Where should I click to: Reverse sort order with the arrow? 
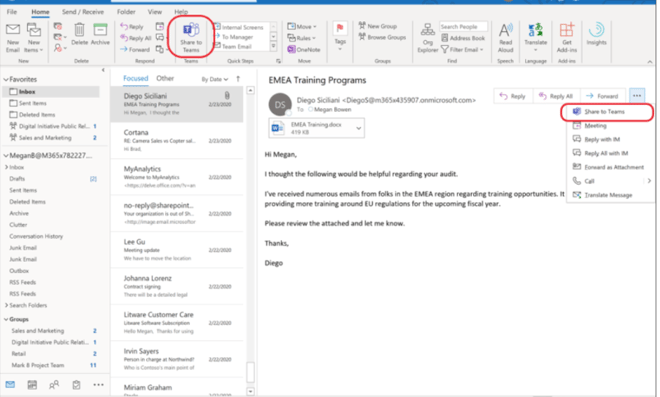(238, 79)
